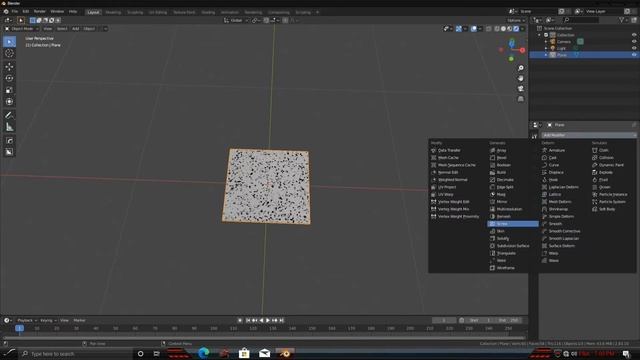This screenshot has width=640, height=360.
Task: Open the Edit menu
Action: click(26, 11)
